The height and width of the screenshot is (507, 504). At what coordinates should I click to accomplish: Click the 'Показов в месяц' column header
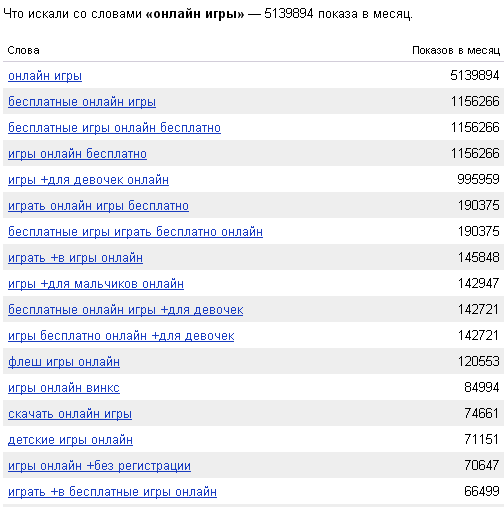pos(456,50)
